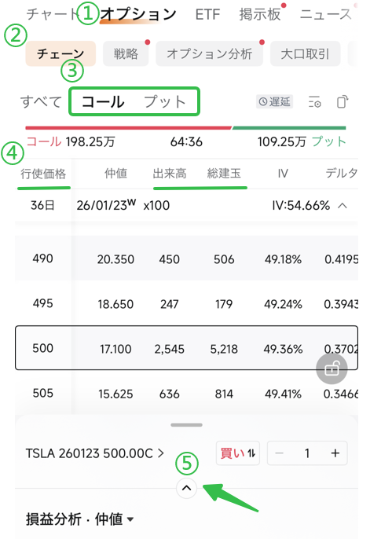Select the コール filter option
Image resolution: width=392 pixels, height=539 pixels.
click(103, 102)
